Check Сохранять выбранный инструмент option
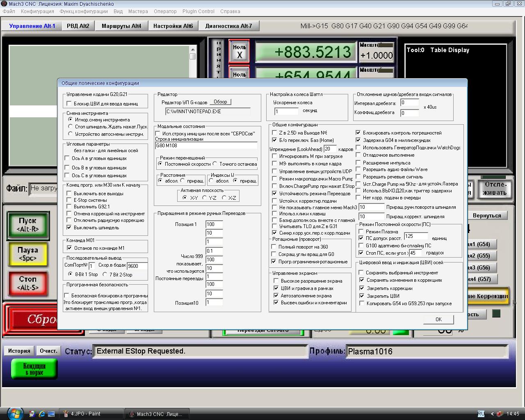 click(x=361, y=273)
